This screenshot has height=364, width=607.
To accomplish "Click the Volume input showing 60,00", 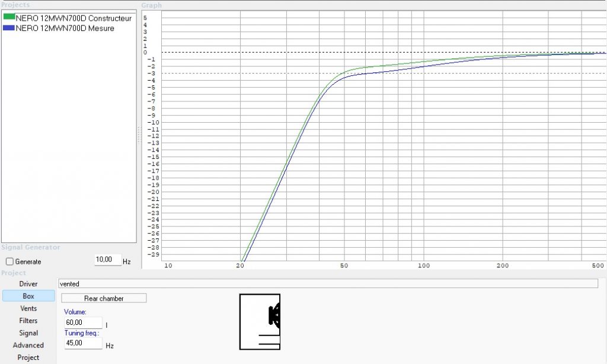I will [81, 323].
